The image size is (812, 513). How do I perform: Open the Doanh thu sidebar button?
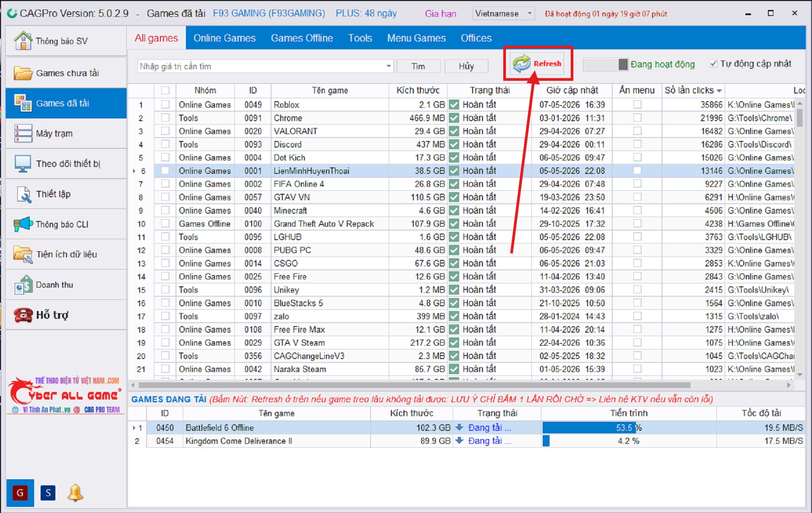click(66, 285)
